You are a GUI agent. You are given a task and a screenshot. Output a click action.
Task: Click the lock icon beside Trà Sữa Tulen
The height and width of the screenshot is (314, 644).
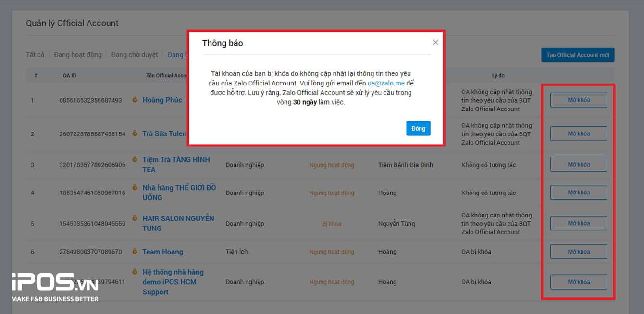coord(135,133)
